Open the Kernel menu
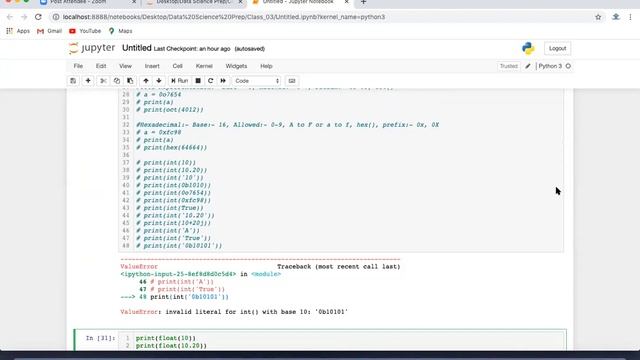This screenshot has width=640, height=360. 204,66
